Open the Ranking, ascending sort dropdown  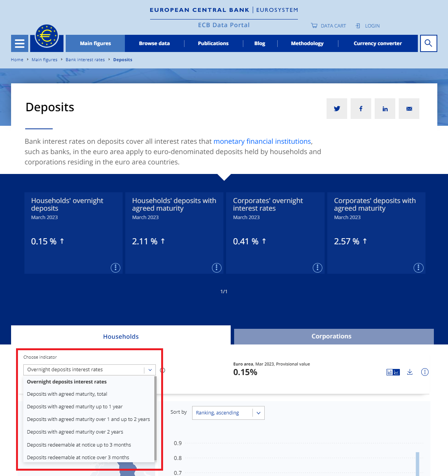[228, 413]
